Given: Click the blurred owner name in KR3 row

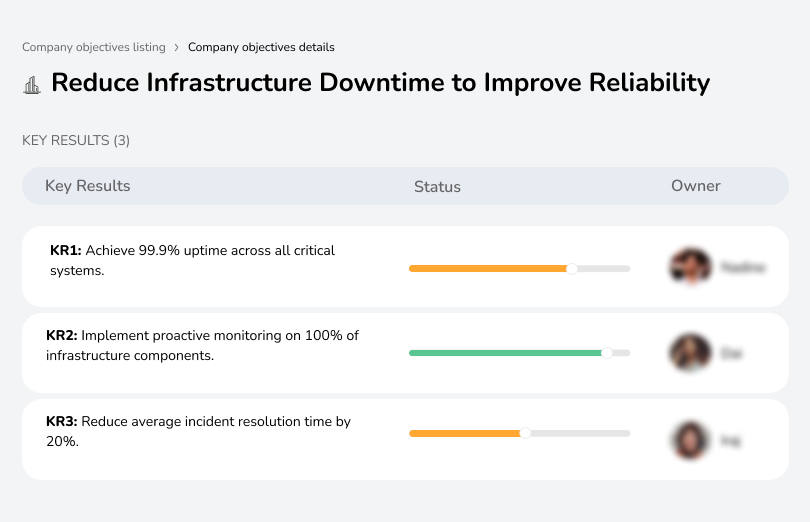Looking at the screenshot, I should pyautogui.click(x=730, y=441).
